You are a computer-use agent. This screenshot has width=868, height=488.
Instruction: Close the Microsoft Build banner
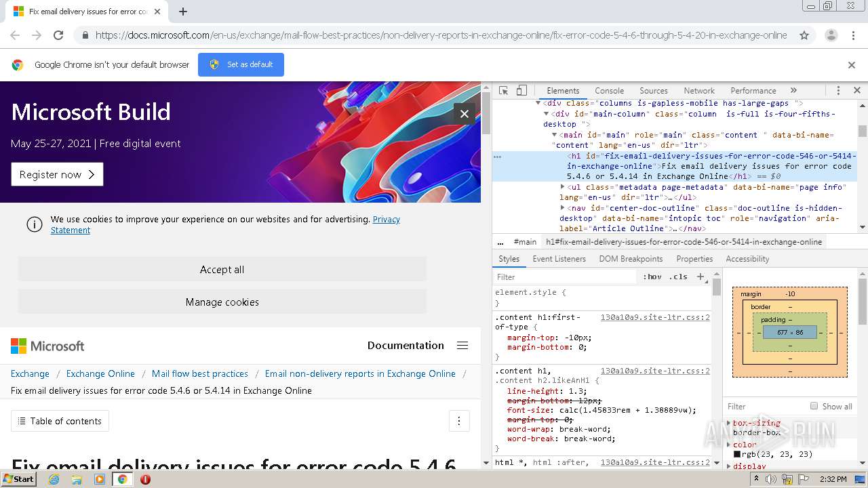[x=465, y=114]
